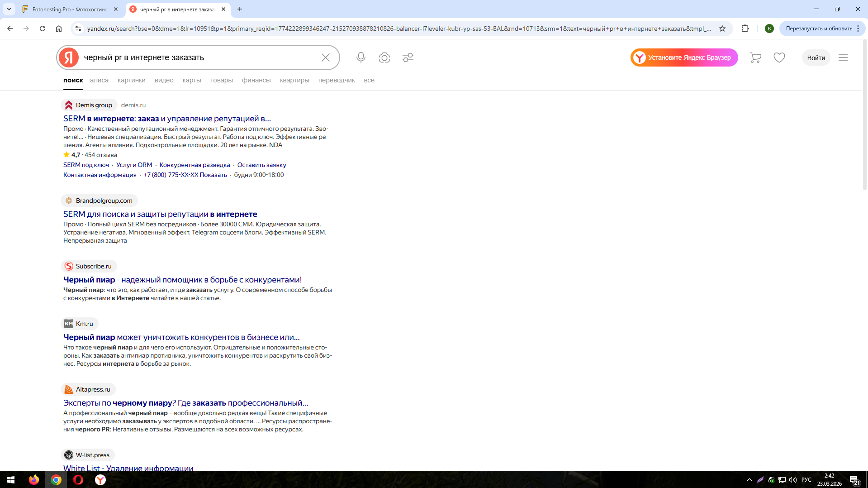
Task: Click the W-list.press site badge
Action: (x=88, y=455)
